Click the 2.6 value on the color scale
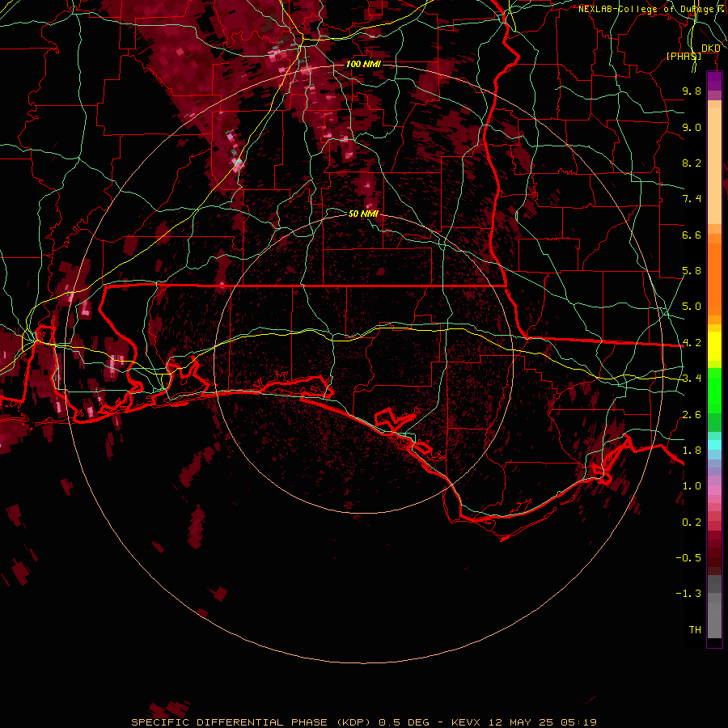The image size is (728, 728). pos(692,415)
